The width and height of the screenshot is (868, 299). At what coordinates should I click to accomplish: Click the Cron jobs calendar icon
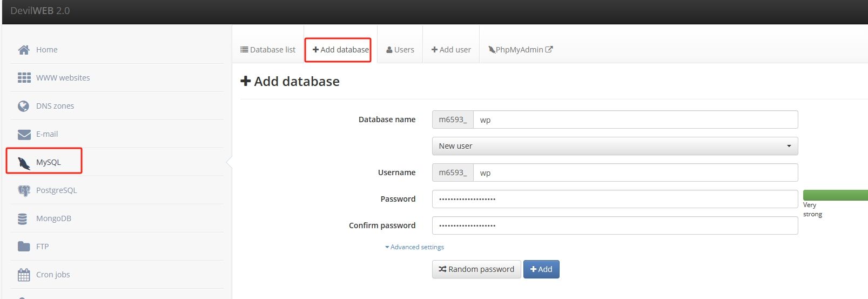pyautogui.click(x=24, y=275)
